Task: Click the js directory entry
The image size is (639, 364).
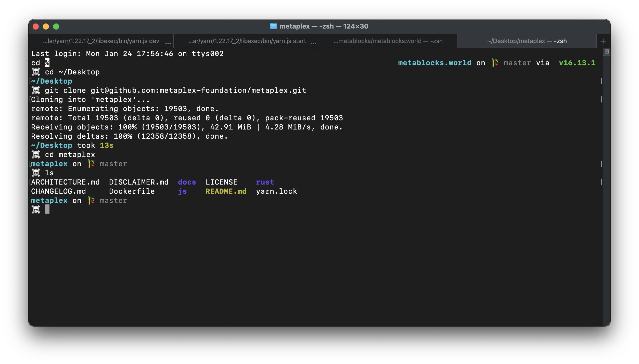Action: coord(182,191)
